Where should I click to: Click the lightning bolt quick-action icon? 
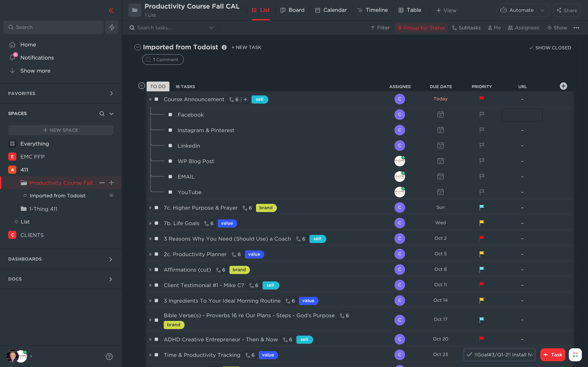point(112,27)
